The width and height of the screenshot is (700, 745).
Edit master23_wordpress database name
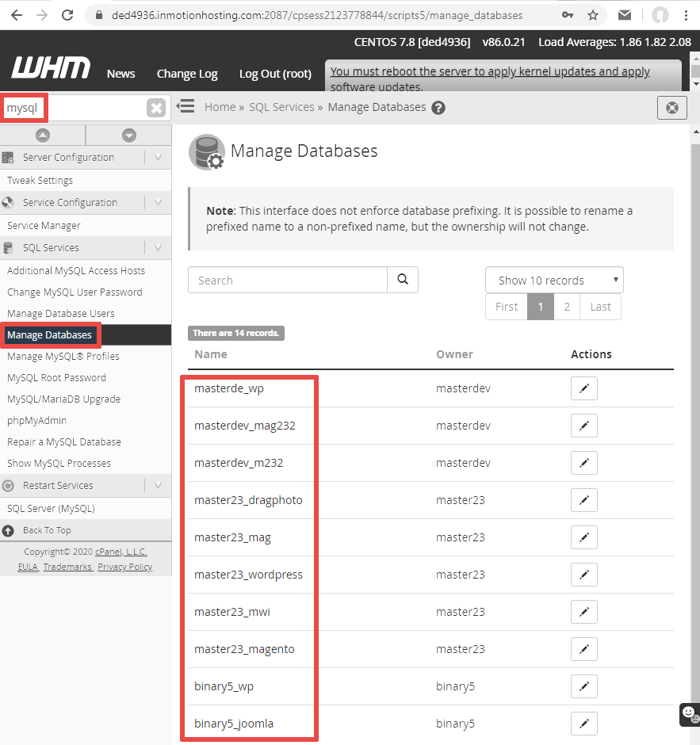pyautogui.click(x=584, y=575)
